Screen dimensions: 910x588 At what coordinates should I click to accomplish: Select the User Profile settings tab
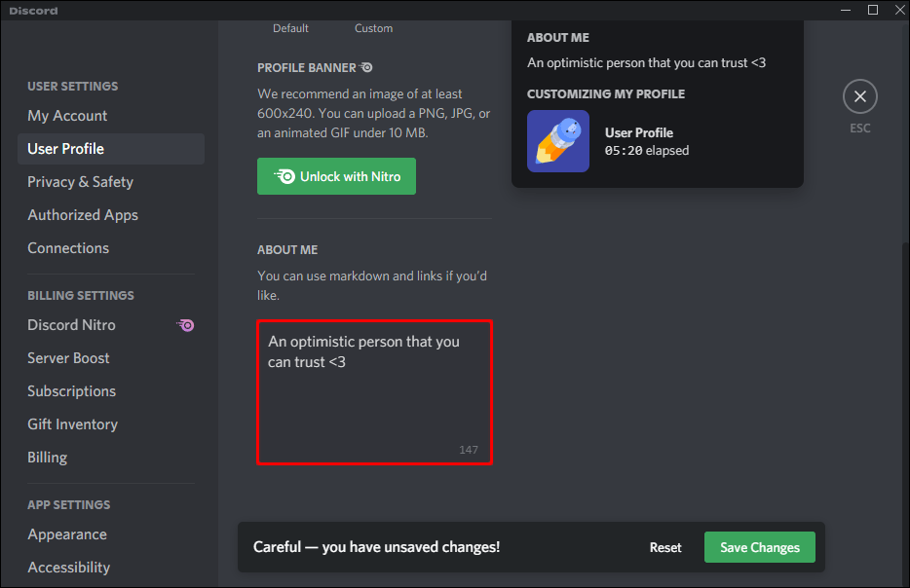(x=111, y=149)
